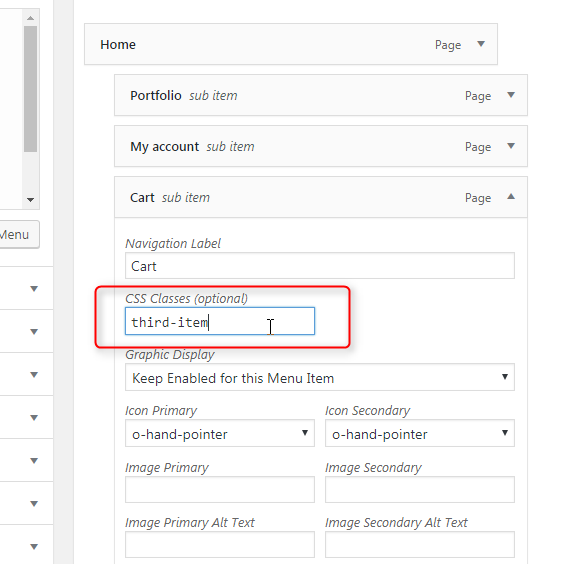Viewport: 582px width, 564px height.
Task: Click the Cart menu item title
Action: pyautogui.click(x=142, y=197)
